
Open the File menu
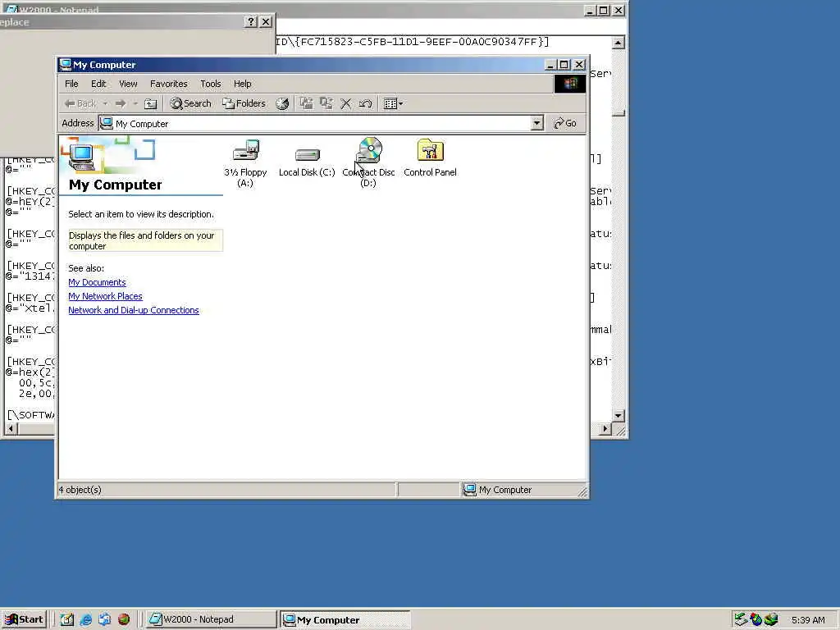(x=71, y=84)
